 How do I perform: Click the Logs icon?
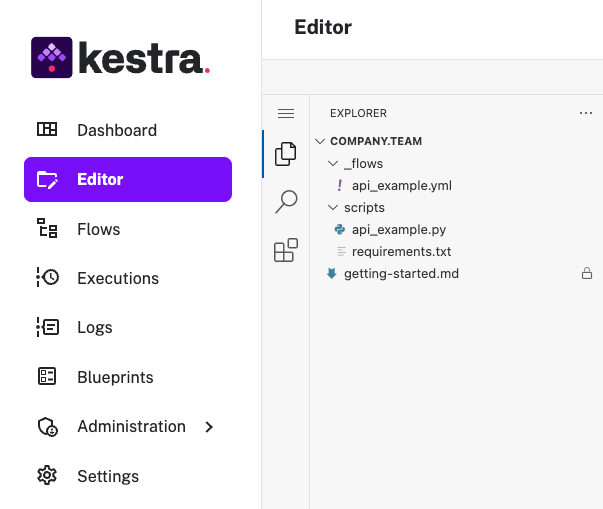coord(47,327)
